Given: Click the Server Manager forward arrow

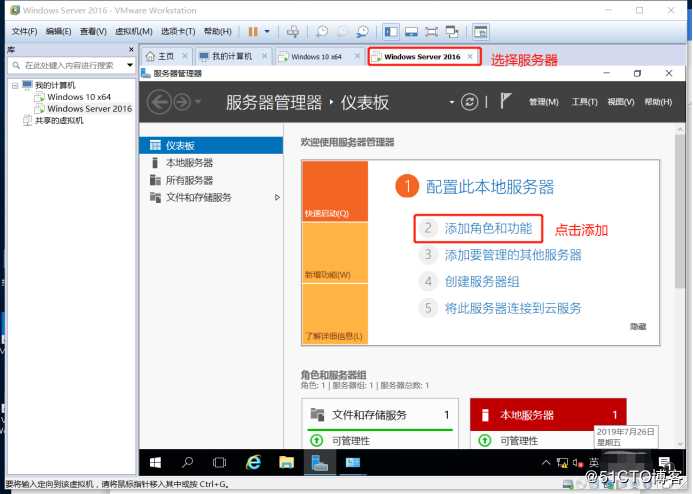Looking at the screenshot, I should point(182,102).
